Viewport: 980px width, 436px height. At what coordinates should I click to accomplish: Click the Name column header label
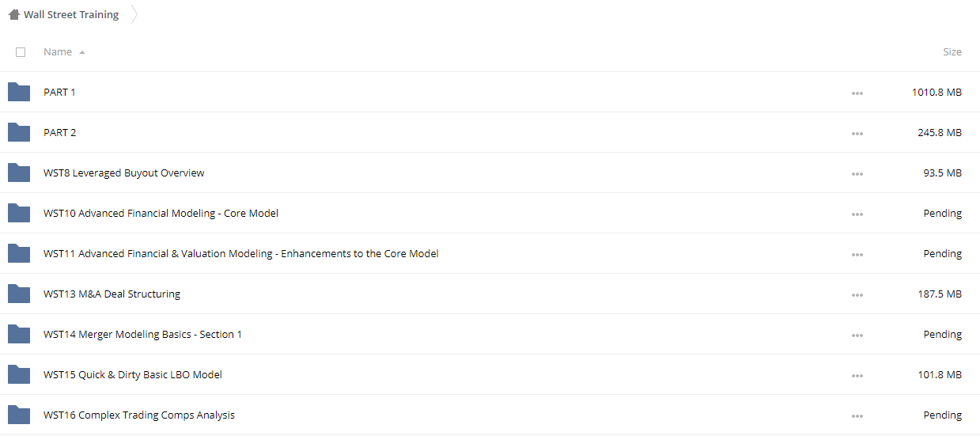(x=58, y=52)
